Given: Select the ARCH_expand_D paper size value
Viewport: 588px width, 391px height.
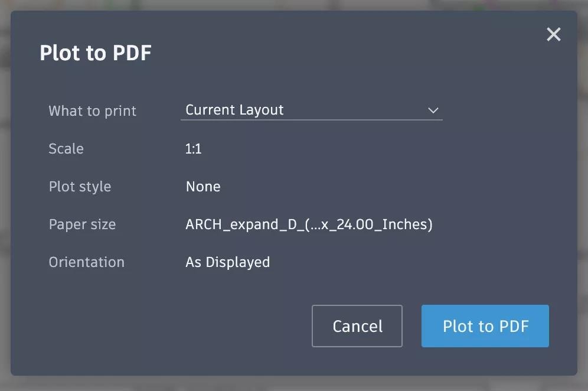Looking at the screenshot, I should pos(309,224).
